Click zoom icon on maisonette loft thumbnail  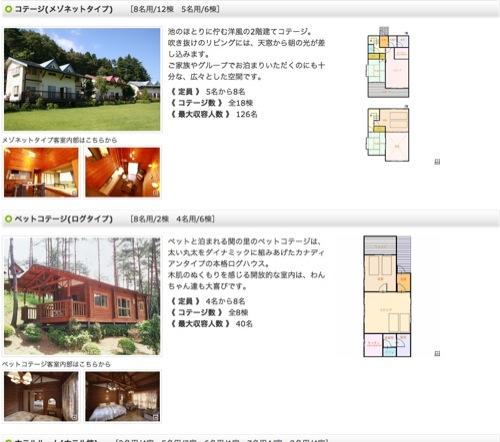coord(155,193)
